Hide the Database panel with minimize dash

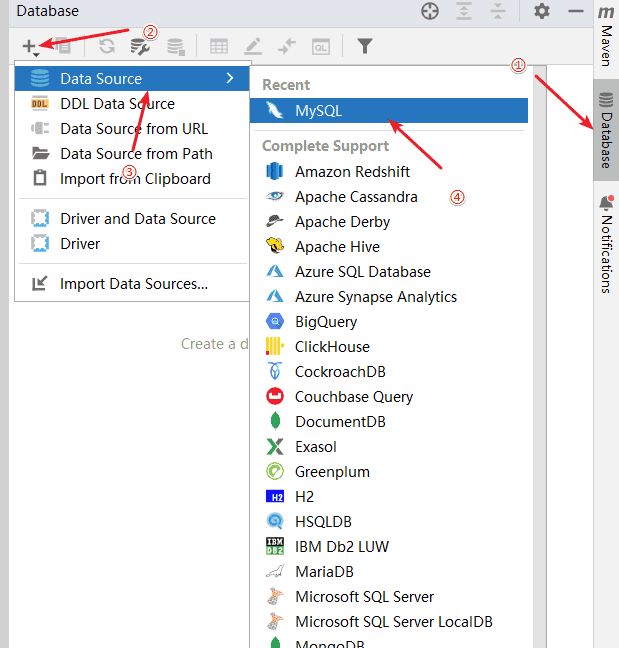point(575,11)
